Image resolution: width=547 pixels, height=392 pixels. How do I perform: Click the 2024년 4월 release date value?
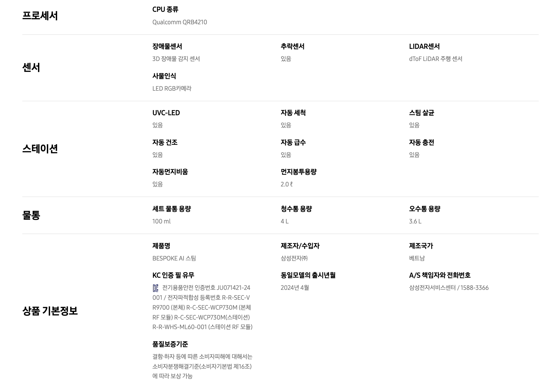click(x=295, y=288)
